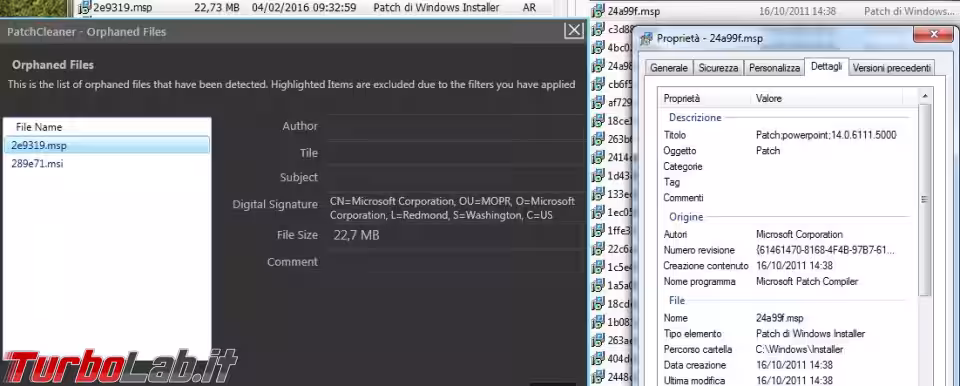Click the Oggetto value Patch
960x386 pixels.
coord(768,151)
